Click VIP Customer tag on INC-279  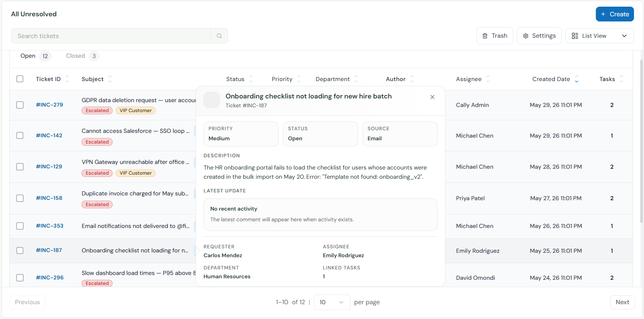point(136,111)
